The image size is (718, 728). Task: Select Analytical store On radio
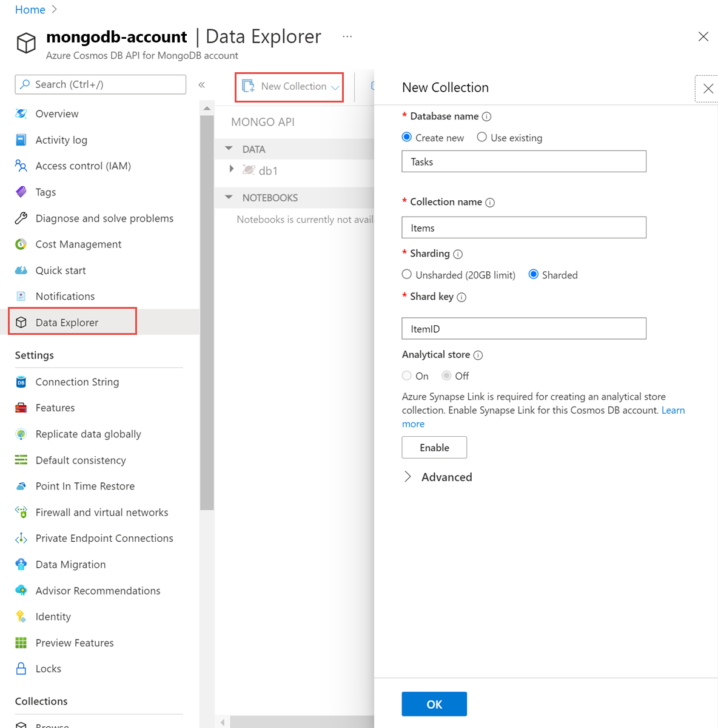point(407,376)
